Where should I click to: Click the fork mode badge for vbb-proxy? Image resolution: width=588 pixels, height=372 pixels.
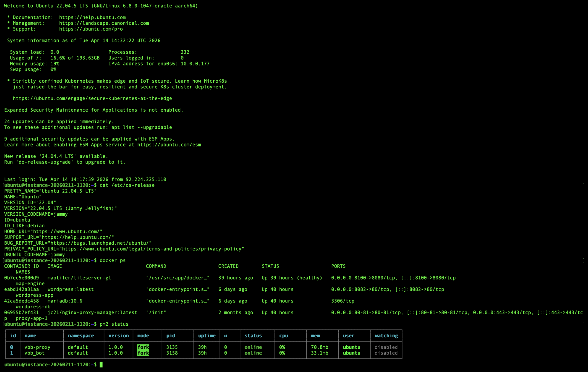pyautogui.click(x=143, y=347)
